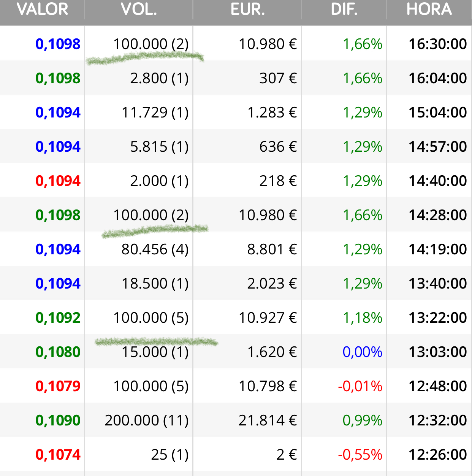Click volume 2.800 (1) cell
Image resolution: width=472 pixels, height=476 pixels.
[159, 78]
